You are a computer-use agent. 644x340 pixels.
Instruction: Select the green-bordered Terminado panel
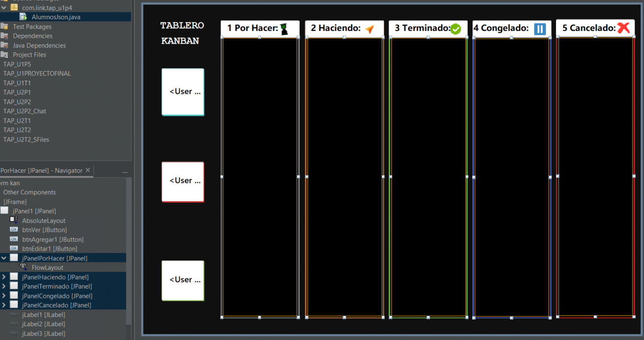(428, 178)
